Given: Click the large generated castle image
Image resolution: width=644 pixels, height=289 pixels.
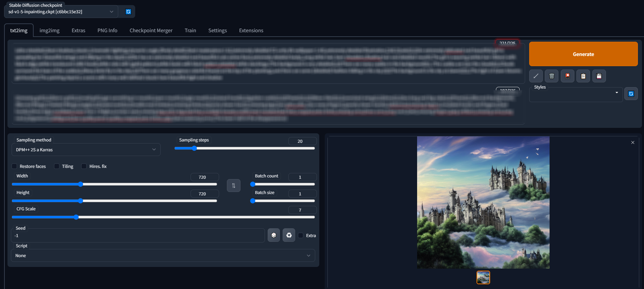Looking at the screenshot, I should point(483,203).
